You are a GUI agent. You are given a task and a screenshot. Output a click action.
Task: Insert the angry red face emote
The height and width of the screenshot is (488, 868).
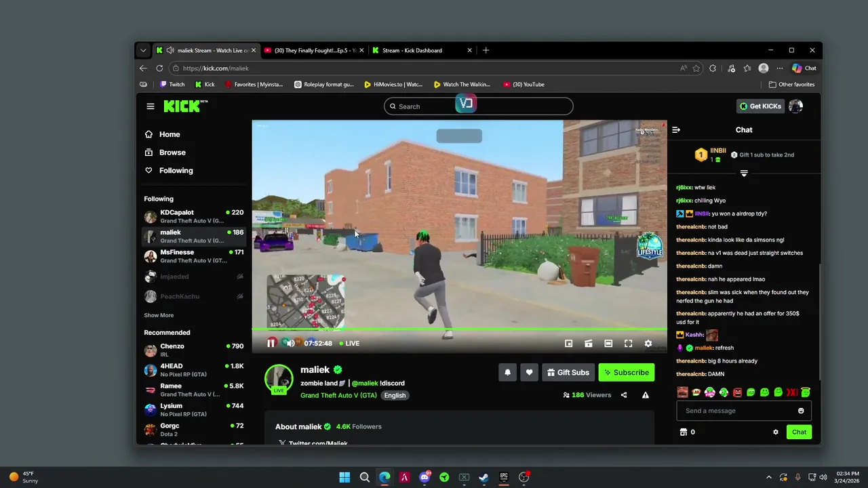pyautogui.click(x=737, y=392)
